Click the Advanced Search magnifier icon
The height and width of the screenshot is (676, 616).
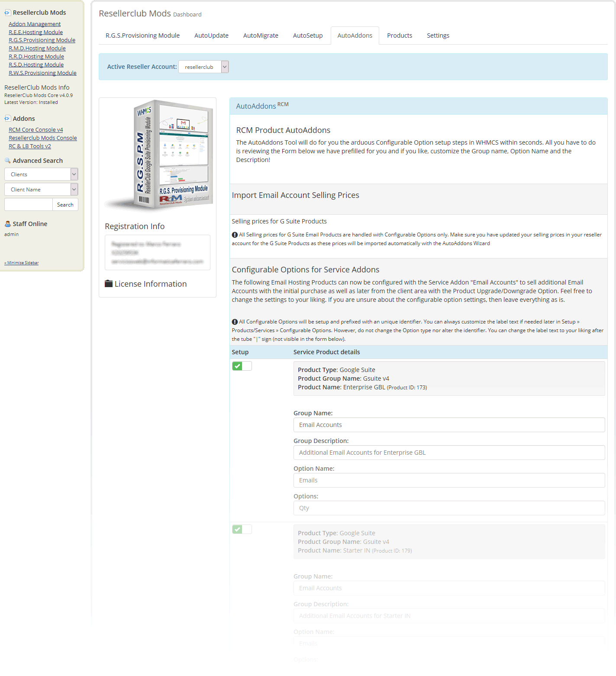point(7,160)
